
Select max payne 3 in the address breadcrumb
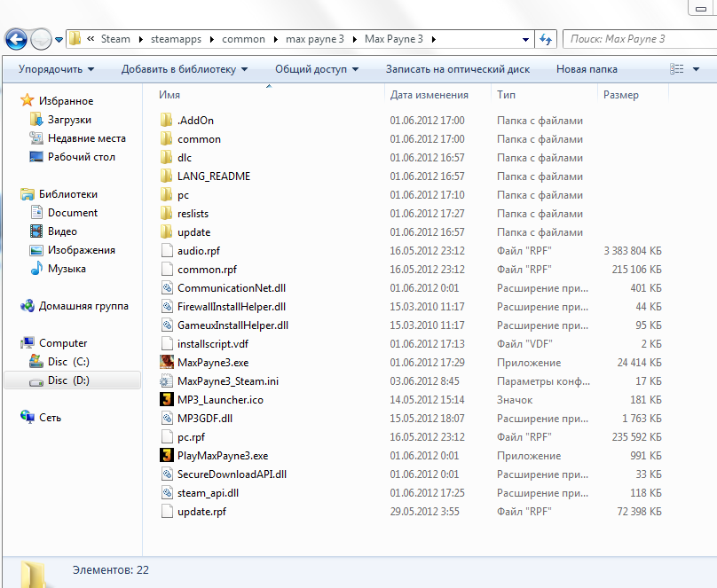[315, 39]
